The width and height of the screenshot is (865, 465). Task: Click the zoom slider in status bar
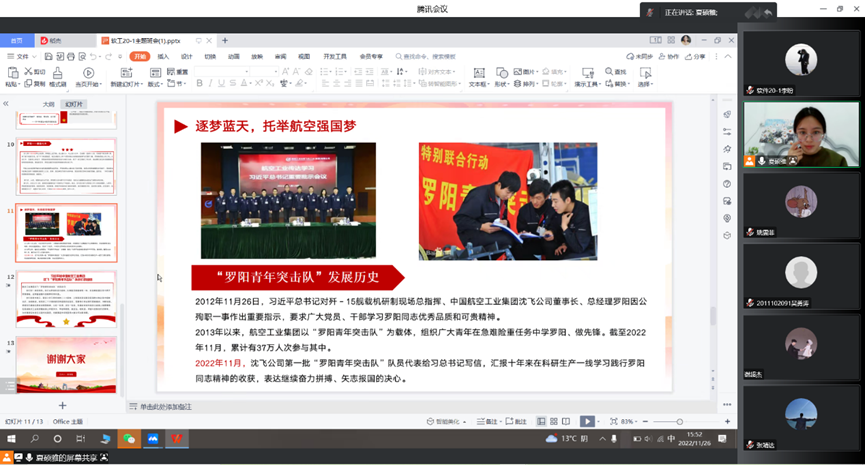coord(661,422)
